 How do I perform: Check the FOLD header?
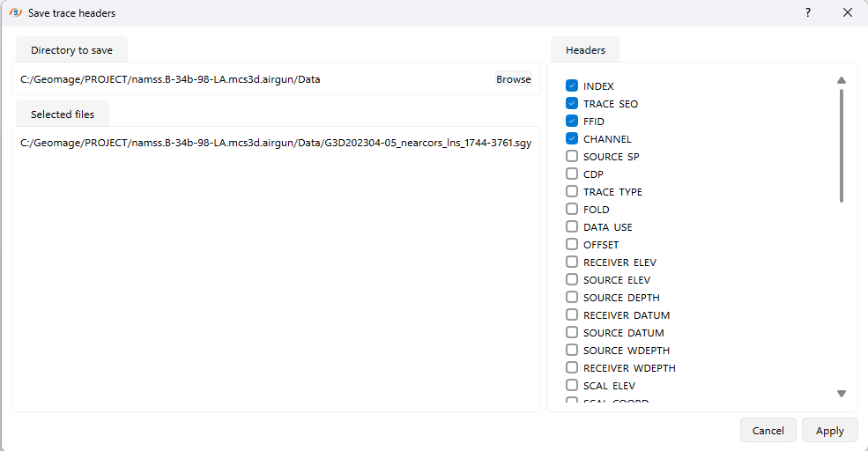tap(572, 209)
